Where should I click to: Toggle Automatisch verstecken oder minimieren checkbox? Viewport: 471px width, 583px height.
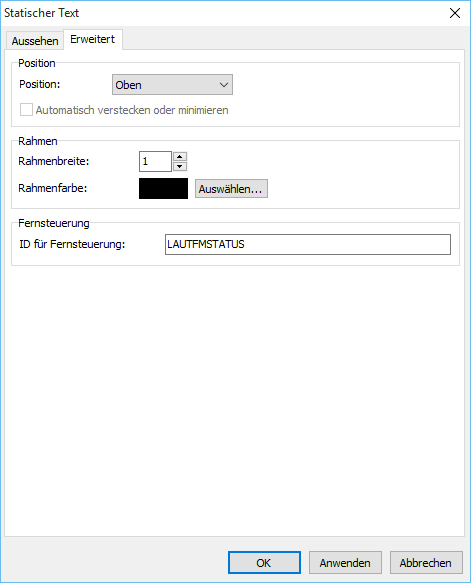(x=26, y=110)
